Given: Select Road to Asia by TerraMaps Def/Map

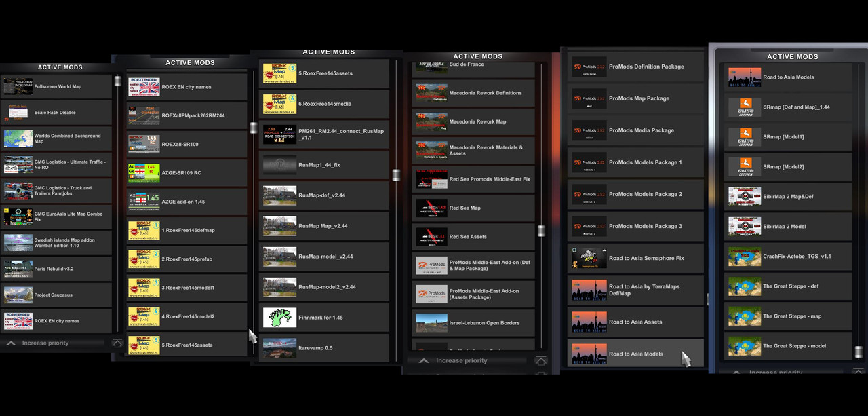Looking at the screenshot, I should point(635,290).
